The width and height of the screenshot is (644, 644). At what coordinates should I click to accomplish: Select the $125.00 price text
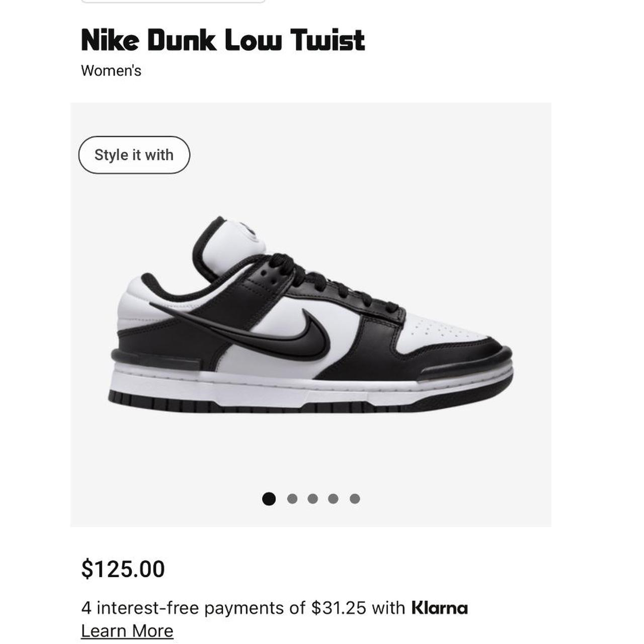coord(123,569)
